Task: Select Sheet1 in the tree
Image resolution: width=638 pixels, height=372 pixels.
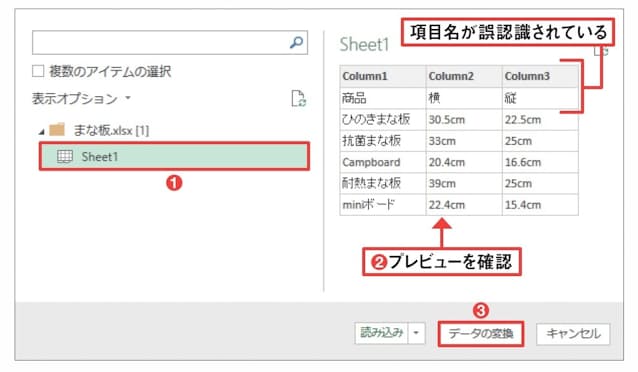Action: pos(174,156)
